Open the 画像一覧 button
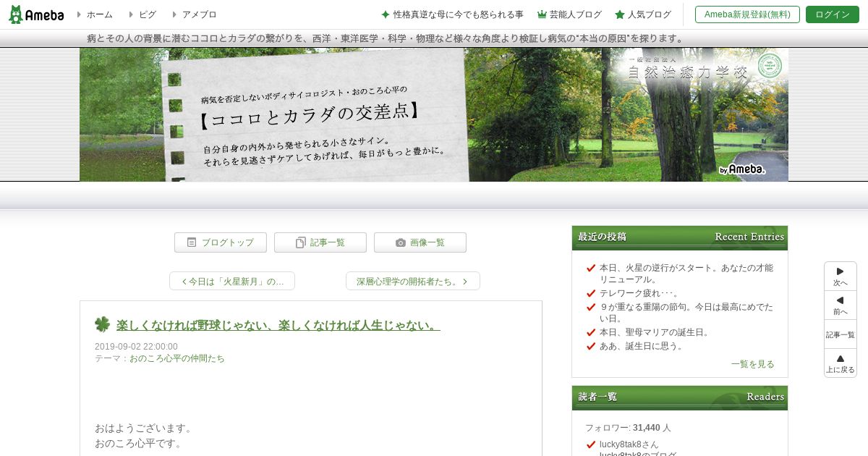868x456 pixels. coord(420,242)
